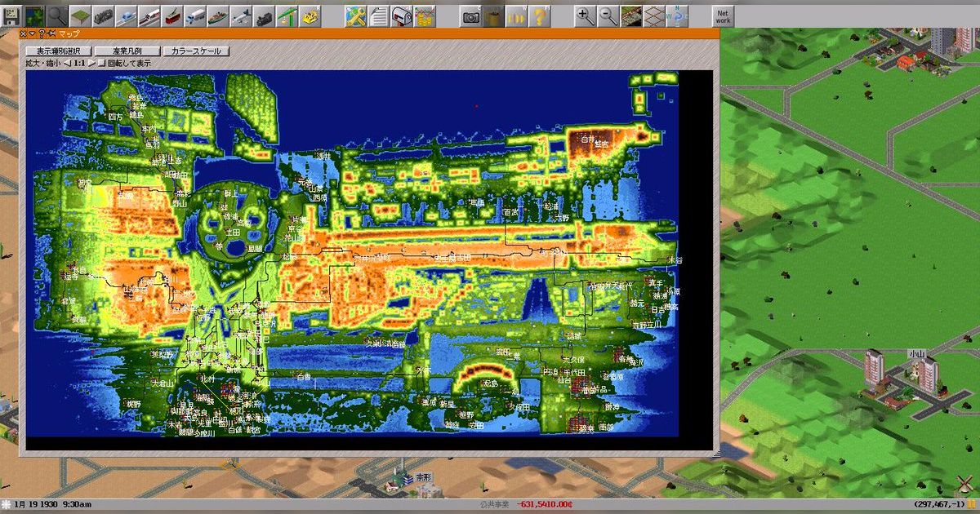Open the railway construction tools

(x=104, y=15)
